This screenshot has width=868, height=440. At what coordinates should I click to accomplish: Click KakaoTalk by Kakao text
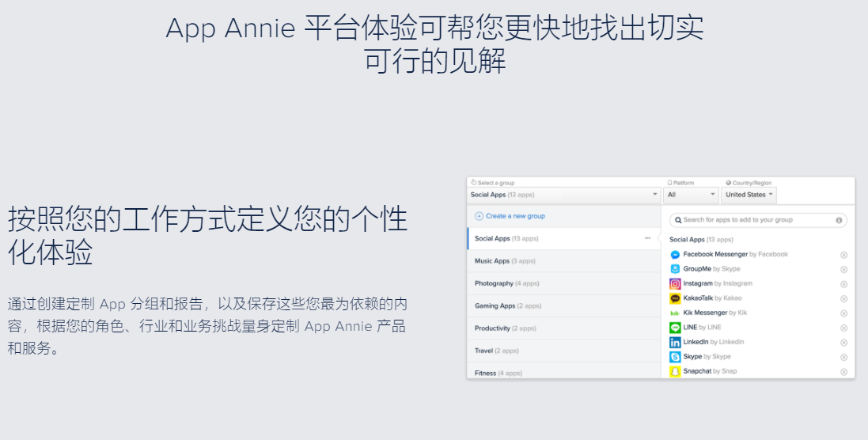click(712, 298)
